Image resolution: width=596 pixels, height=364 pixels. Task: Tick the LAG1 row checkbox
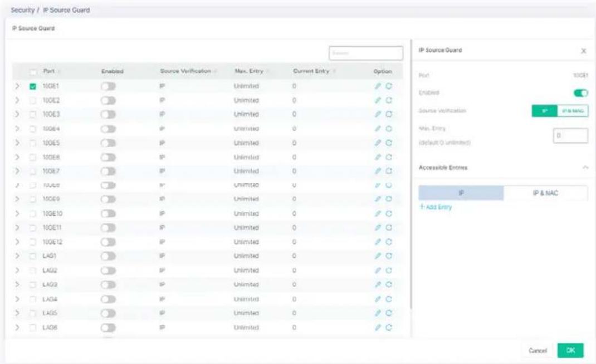coord(33,257)
